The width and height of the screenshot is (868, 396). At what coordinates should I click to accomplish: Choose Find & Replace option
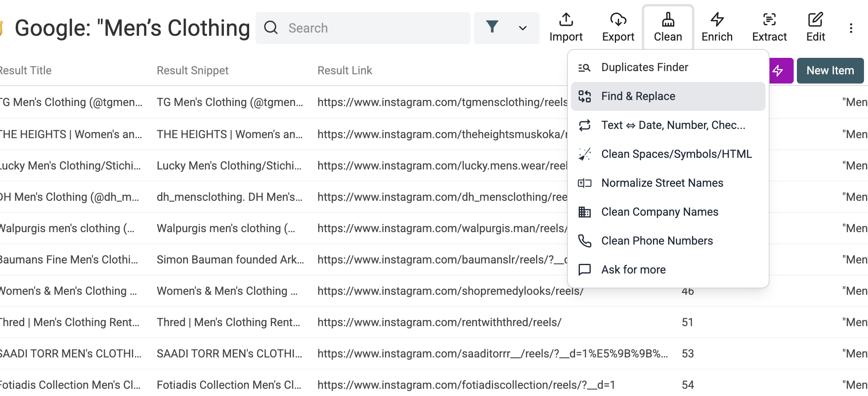638,96
